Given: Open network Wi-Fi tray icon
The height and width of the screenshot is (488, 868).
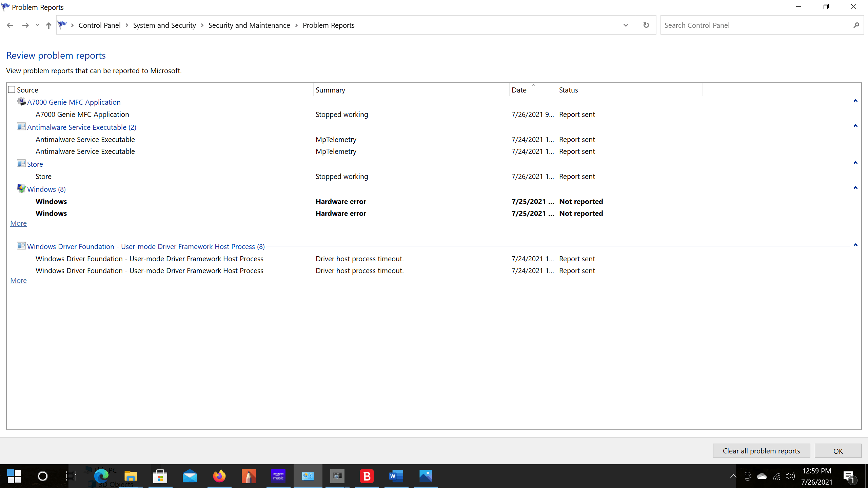Looking at the screenshot, I should coord(776,476).
